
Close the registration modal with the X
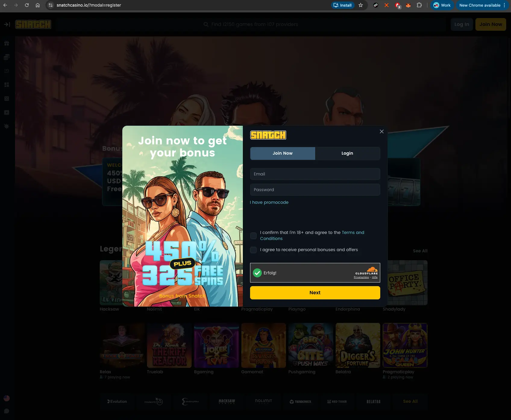382,131
